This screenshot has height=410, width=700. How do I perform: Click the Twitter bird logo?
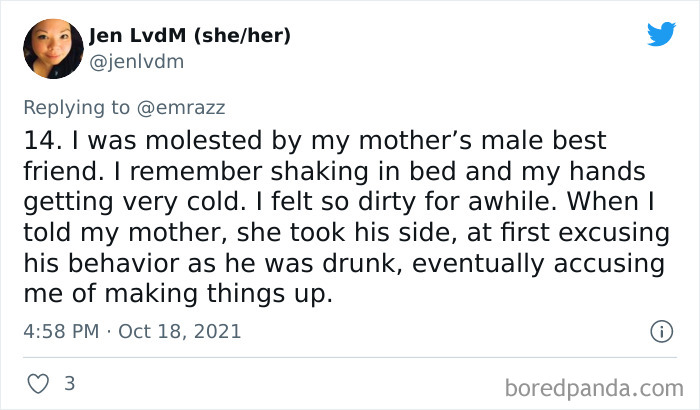pos(661,34)
